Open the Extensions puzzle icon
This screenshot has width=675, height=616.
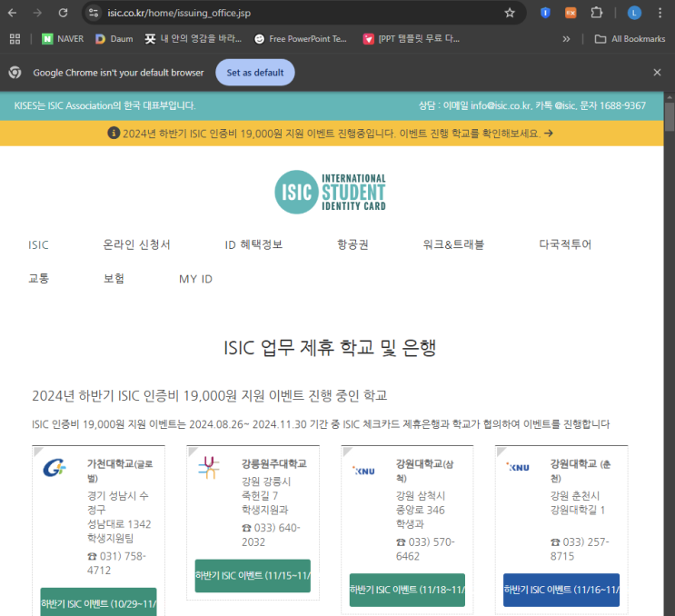(597, 13)
